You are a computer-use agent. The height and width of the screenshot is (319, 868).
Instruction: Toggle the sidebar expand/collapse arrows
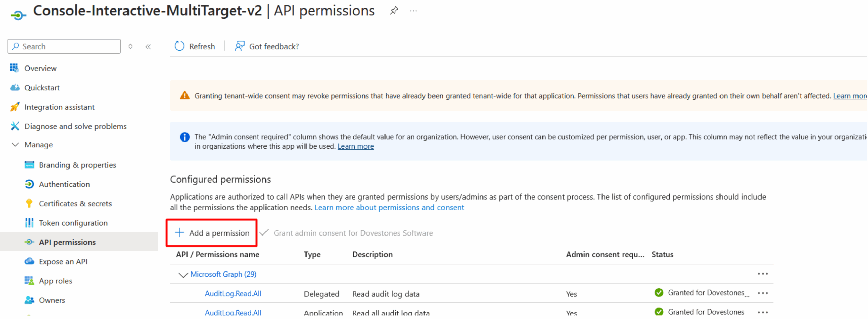pos(130,46)
